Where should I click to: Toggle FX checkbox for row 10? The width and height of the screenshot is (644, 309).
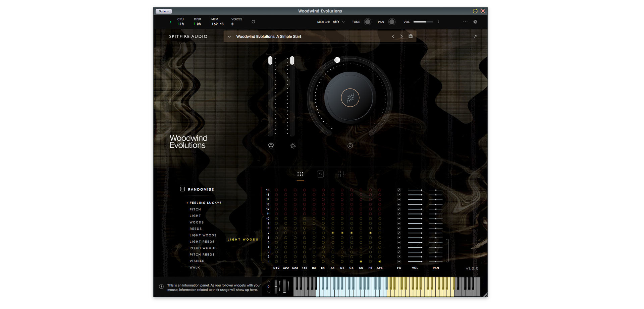pos(399,219)
